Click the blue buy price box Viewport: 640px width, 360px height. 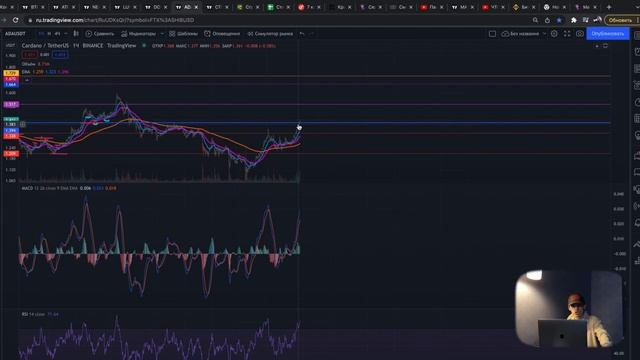pyautogui.click(x=60, y=55)
